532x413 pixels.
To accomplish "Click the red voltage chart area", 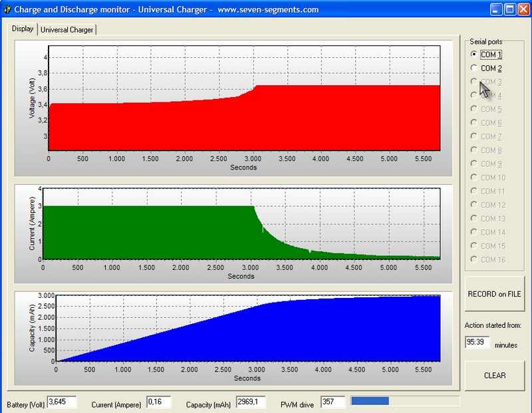I will click(243, 120).
